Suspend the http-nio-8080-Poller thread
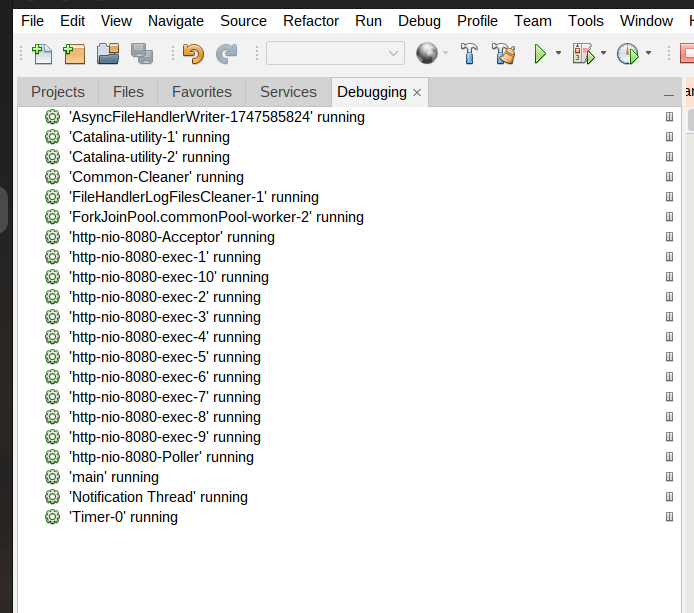This screenshot has width=694, height=613. click(669, 457)
